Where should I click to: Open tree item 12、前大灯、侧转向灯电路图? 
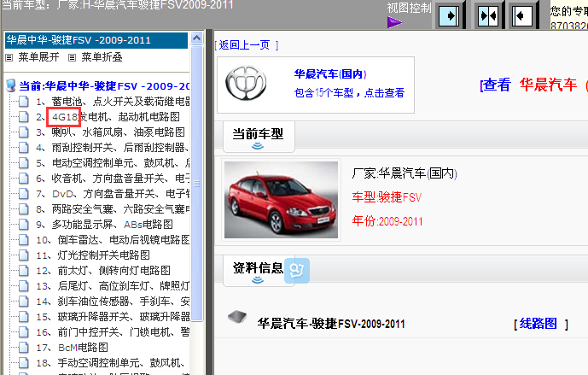pyautogui.click(x=103, y=271)
